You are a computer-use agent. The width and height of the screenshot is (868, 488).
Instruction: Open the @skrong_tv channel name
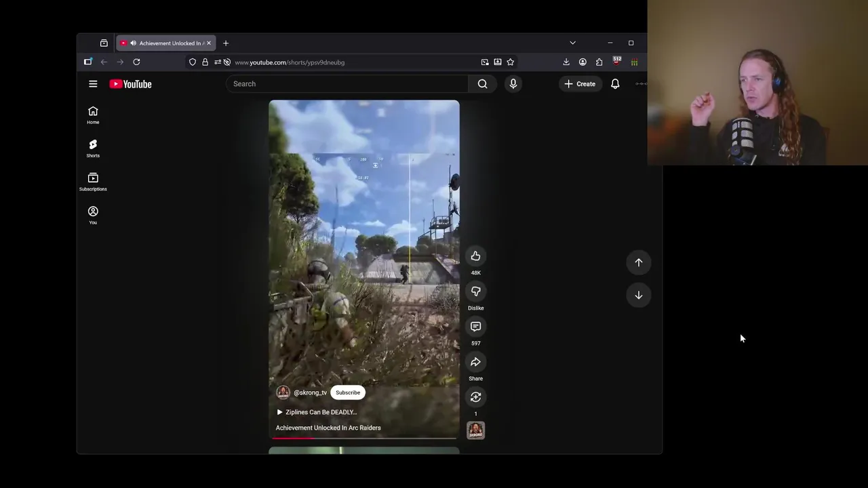310,392
